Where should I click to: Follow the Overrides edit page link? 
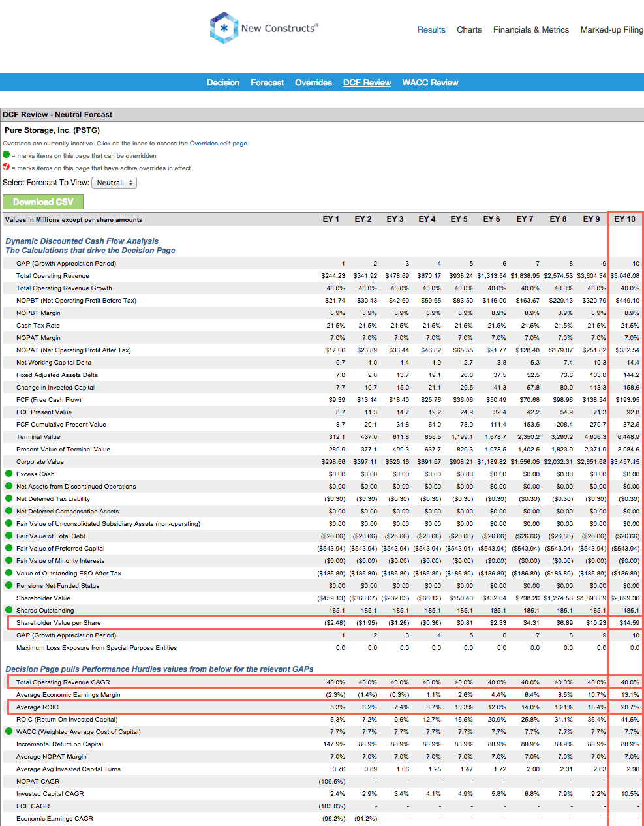click(219, 143)
